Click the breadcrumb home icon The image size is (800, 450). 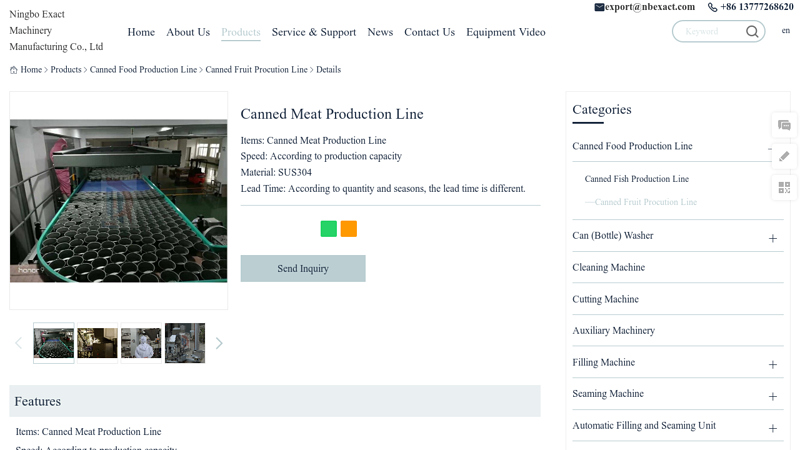[x=14, y=70]
